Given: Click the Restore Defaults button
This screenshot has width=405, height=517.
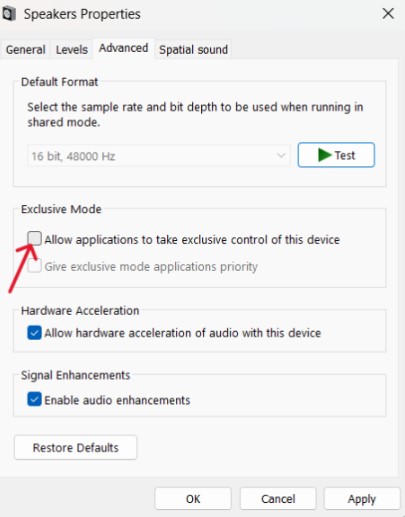Looking at the screenshot, I should 76,447.
